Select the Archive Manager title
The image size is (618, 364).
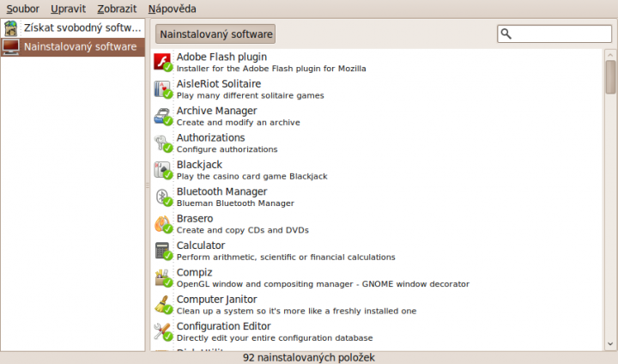pos(217,111)
